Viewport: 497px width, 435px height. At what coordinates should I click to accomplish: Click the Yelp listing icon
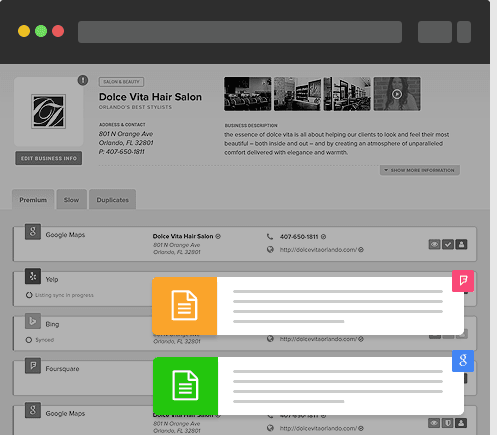coord(33,276)
